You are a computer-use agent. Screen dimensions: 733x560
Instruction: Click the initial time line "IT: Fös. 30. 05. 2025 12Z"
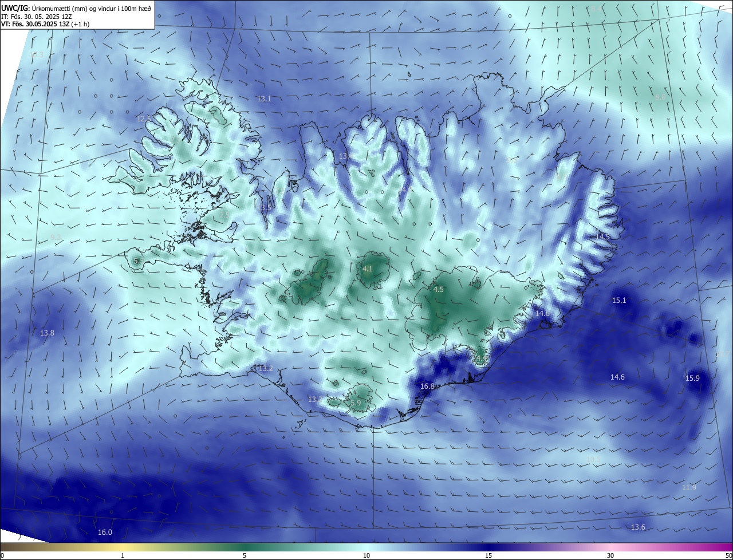click(x=37, y=17)
